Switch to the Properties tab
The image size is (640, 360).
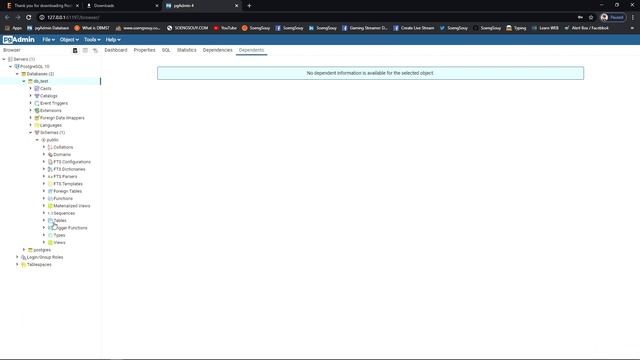tap(144, 50)
